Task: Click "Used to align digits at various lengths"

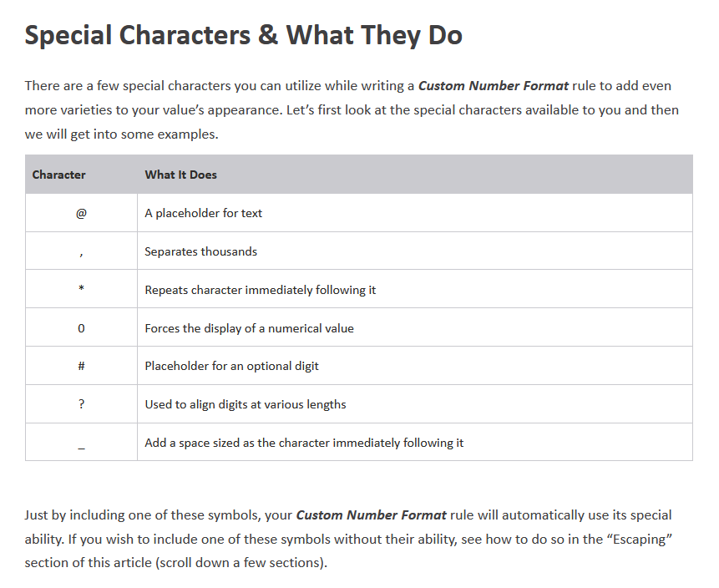Action: tap(245, 404)
